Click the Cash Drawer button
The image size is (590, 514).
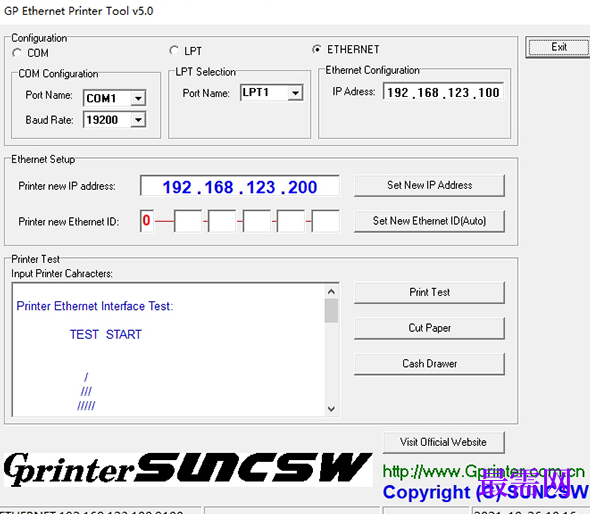pos(429,364)
